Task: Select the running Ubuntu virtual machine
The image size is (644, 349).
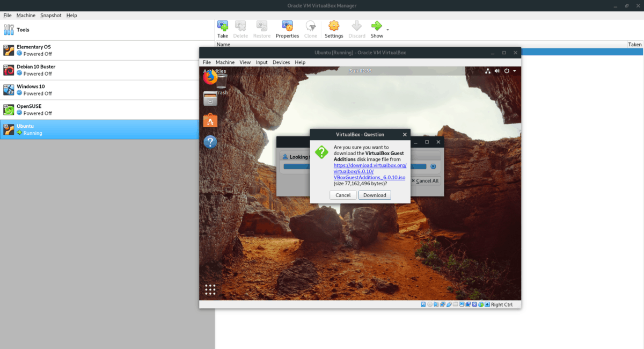Action: tap(99, 129)
